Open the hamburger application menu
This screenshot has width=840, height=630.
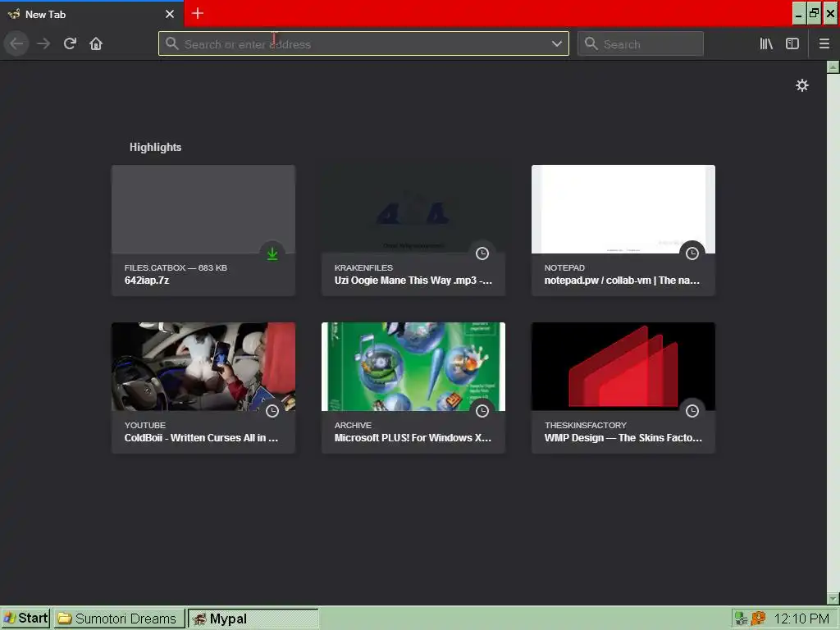click(x=824, y=44)
